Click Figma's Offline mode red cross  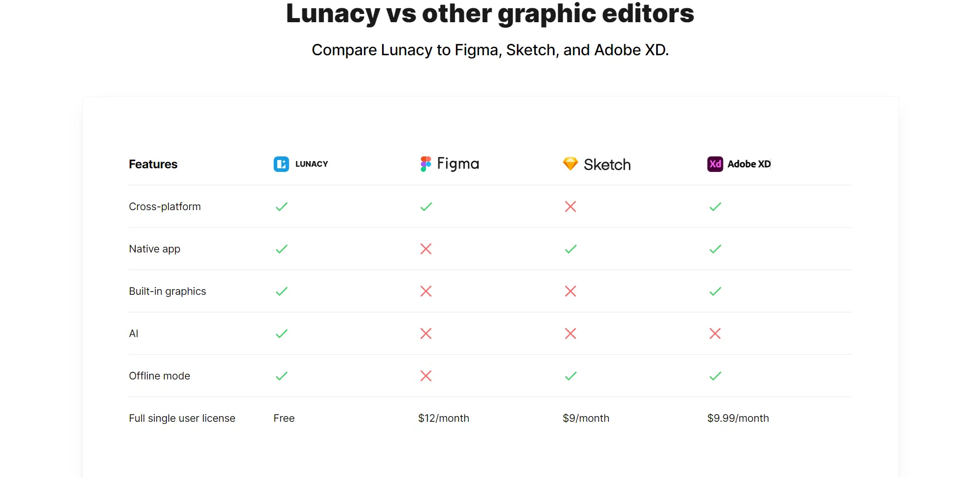pos(426,376)
